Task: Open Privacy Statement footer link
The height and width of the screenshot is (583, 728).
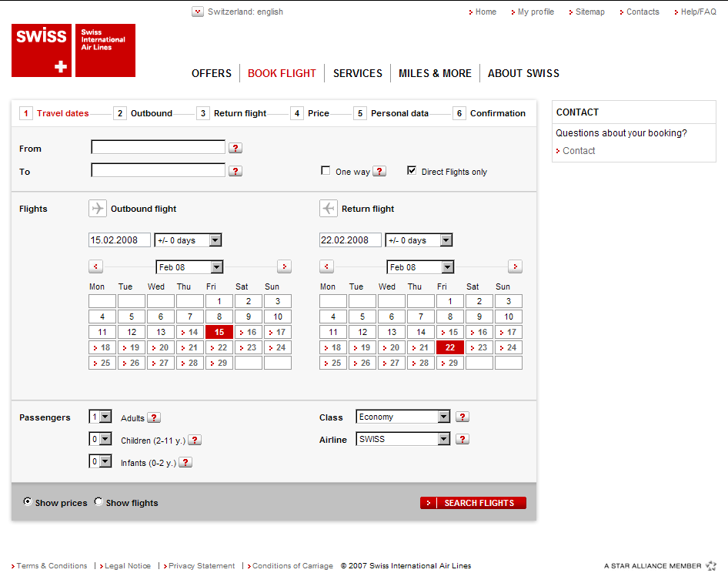Action: [x=199, y=566]
